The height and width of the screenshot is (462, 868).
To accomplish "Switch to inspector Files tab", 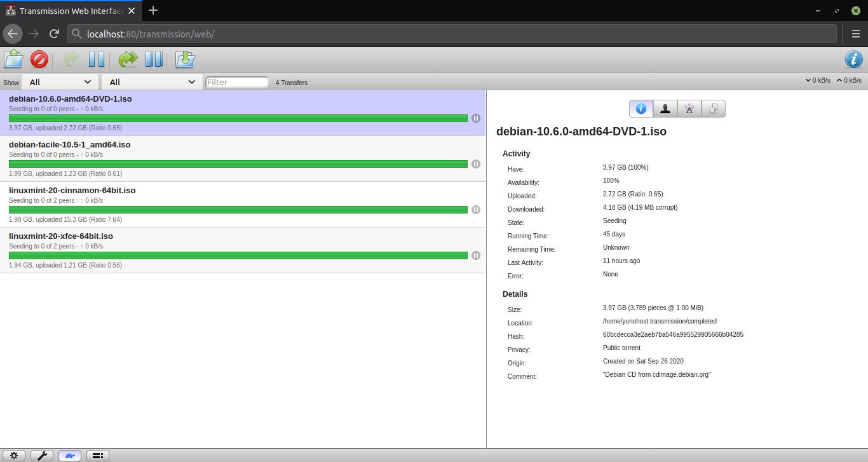I will coord(714,109).
